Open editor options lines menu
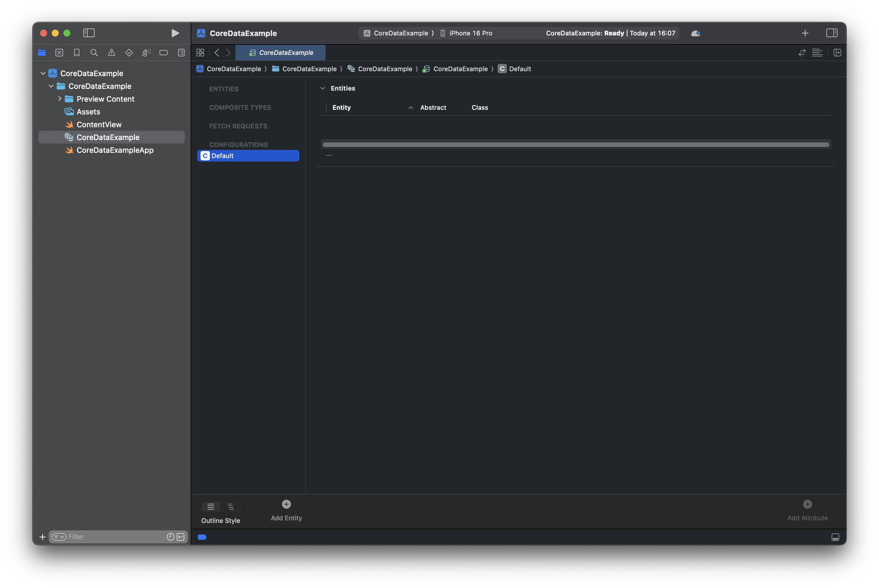879x588 pixels. (x=817, y=53)
